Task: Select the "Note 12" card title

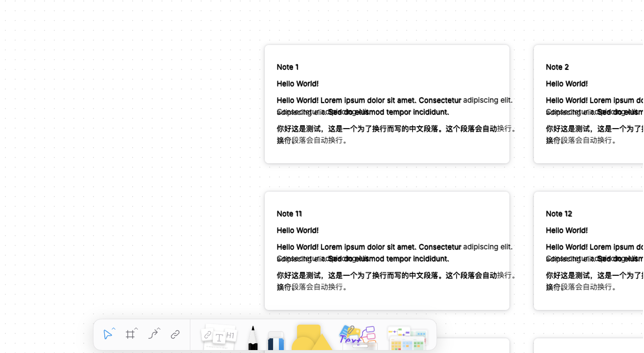Action: [558, 214]
